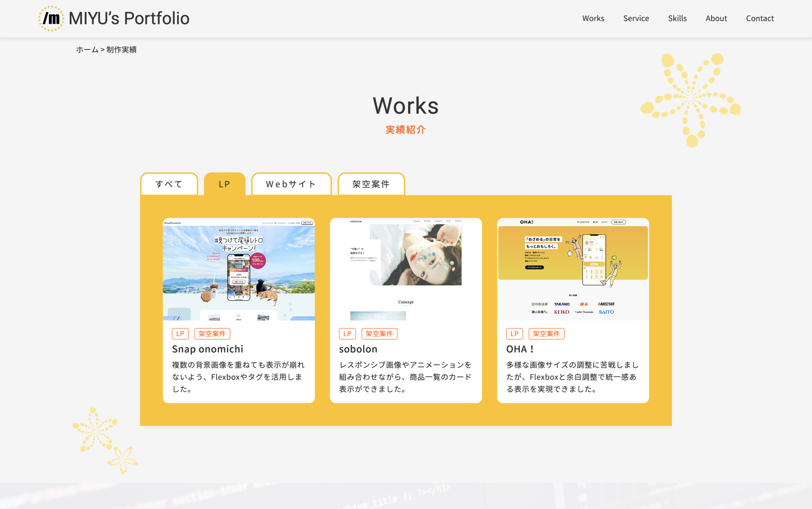Viewport: 812px width, 509px height.
Task: Open the Contact link
Action: (759, 18)
